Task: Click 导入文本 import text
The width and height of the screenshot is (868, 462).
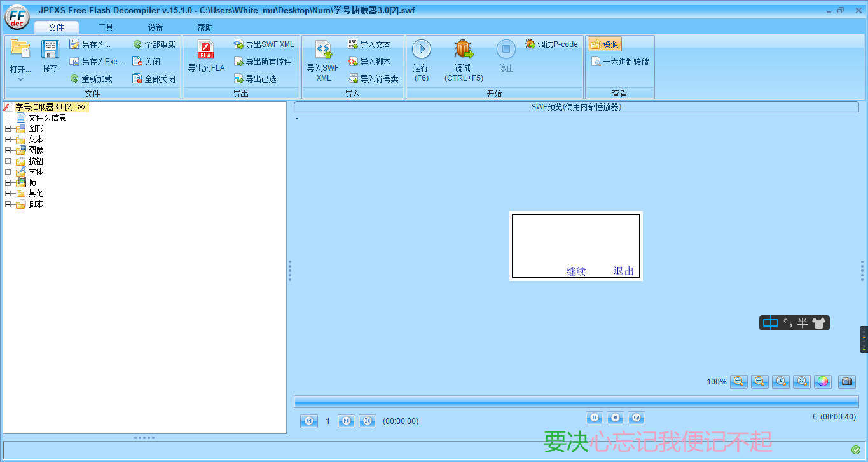Action: click(369, 44)
